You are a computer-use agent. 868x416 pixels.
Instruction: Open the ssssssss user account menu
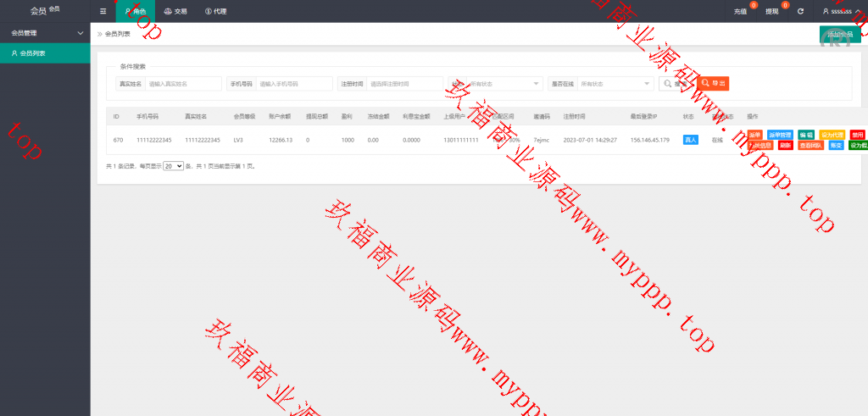(841, 11)
